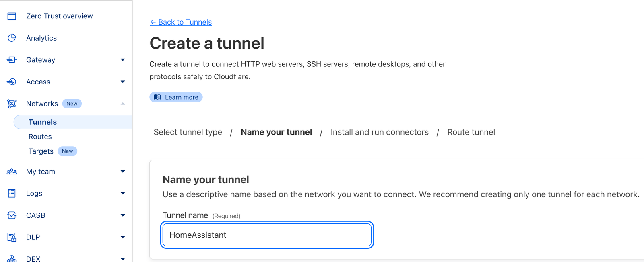Open the Networks section icon
This screenshot has width=644, height=262.
click(x=12, y=103)
